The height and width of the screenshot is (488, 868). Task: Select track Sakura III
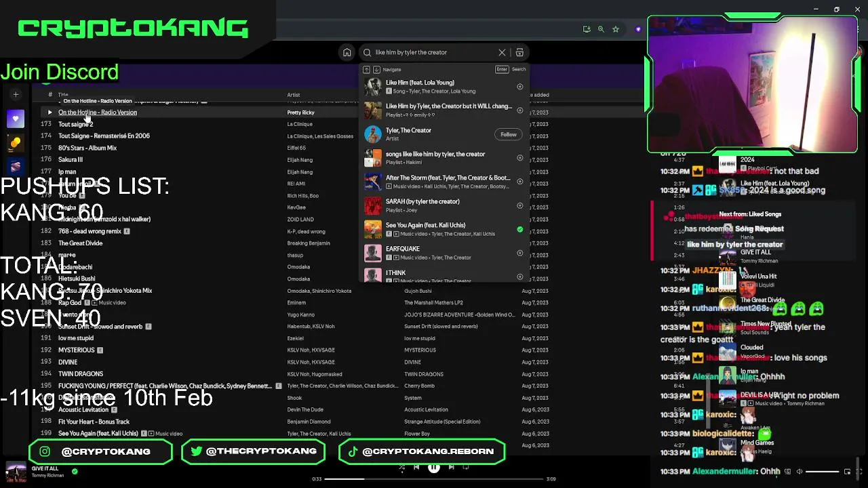pyautogui.click(x=71, y=159)
